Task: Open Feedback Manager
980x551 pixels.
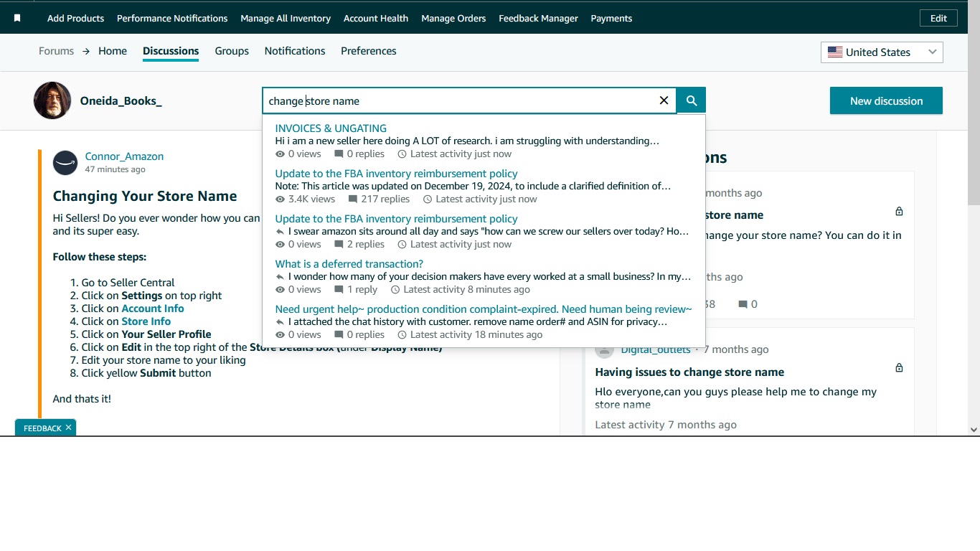Action: tap(538, 18)
